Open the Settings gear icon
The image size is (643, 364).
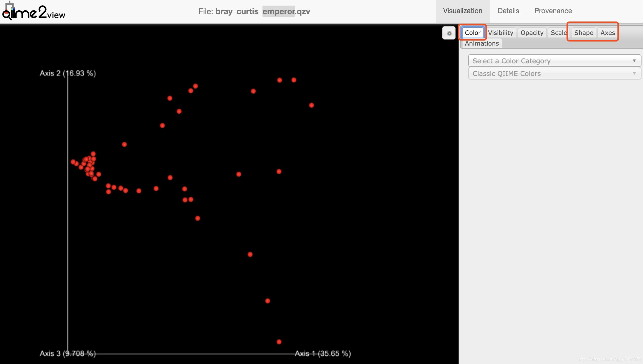point(450,33)
